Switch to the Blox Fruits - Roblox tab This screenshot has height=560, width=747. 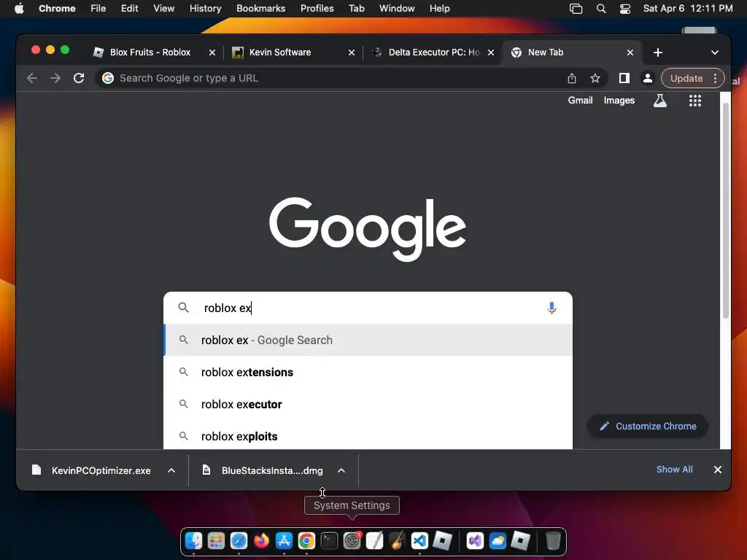click(x=150, y=52)
